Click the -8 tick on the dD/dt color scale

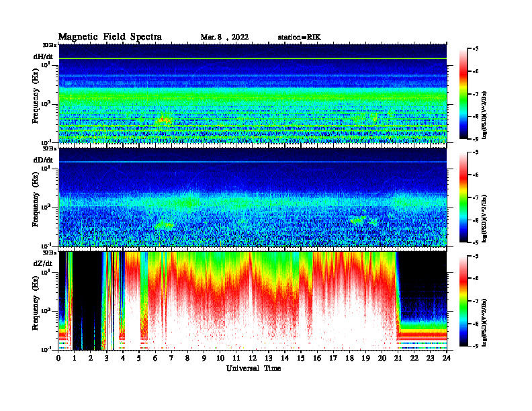pos(475,220)
